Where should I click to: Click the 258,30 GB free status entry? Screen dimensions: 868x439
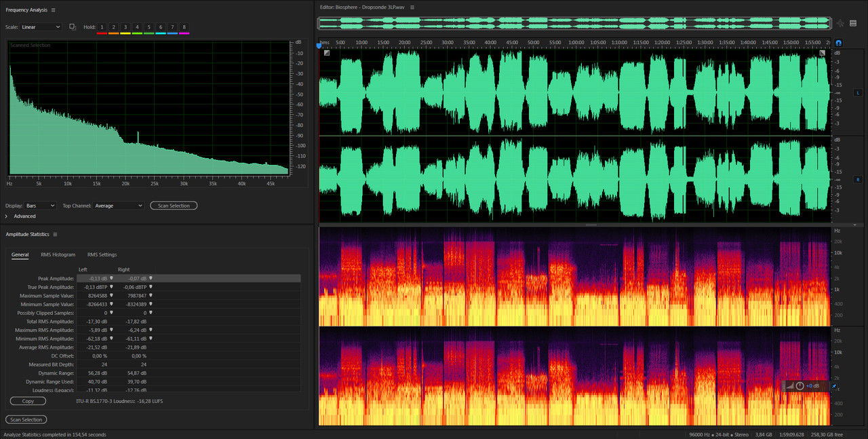828,434
